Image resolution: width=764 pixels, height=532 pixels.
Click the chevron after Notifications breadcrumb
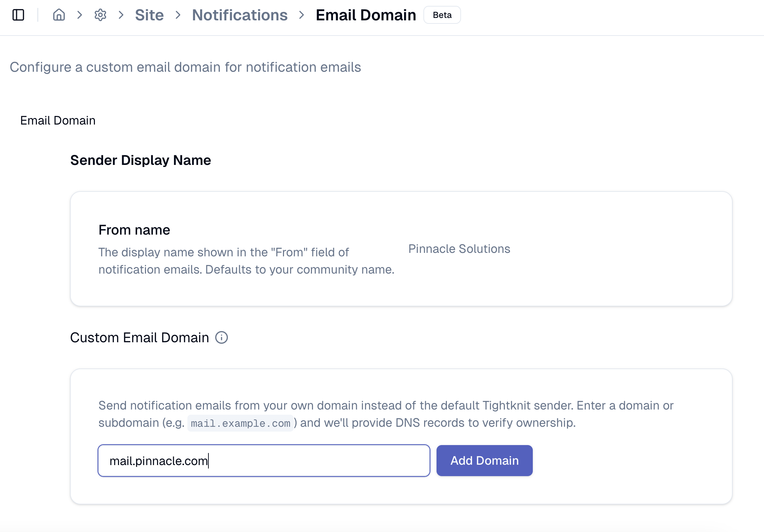[x=302, y=15]
